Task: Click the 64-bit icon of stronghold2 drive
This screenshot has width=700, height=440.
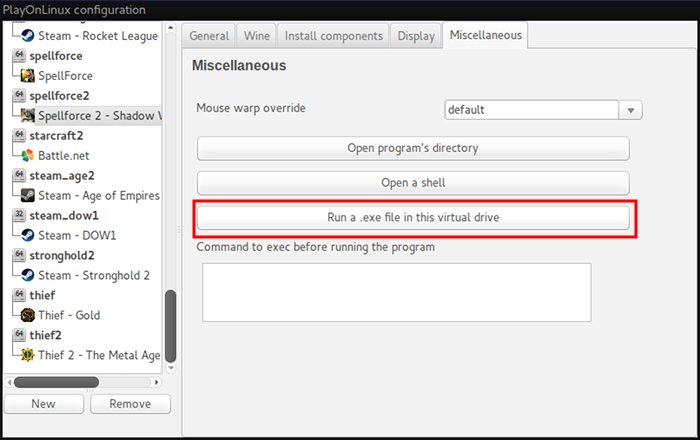Action: click(19, 255)
